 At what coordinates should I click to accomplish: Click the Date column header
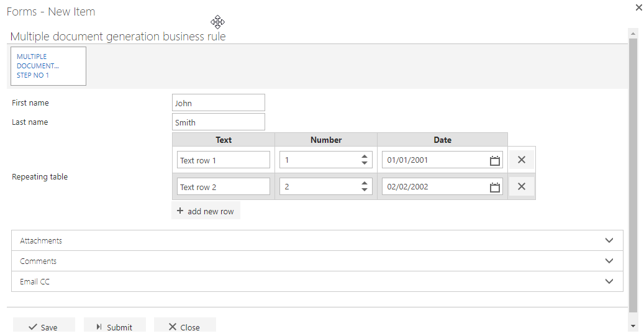[x=442, y=140]
